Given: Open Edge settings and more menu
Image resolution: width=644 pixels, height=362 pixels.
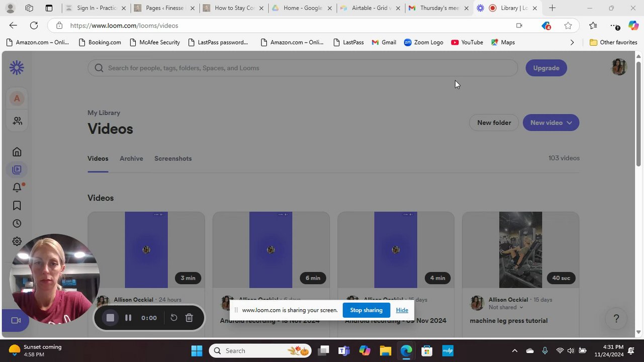Looking at the screenshot, I should pyautogui.click(x=614, y=26).
